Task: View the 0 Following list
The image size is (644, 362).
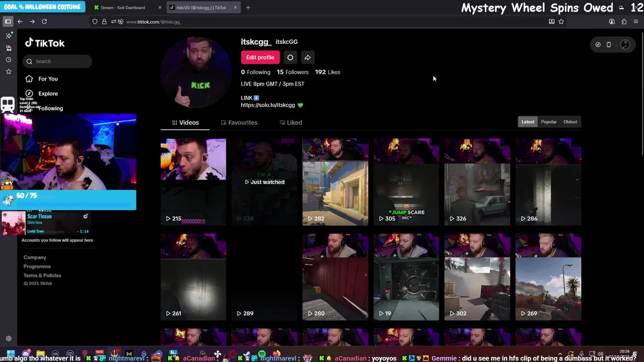Action: 256,72
